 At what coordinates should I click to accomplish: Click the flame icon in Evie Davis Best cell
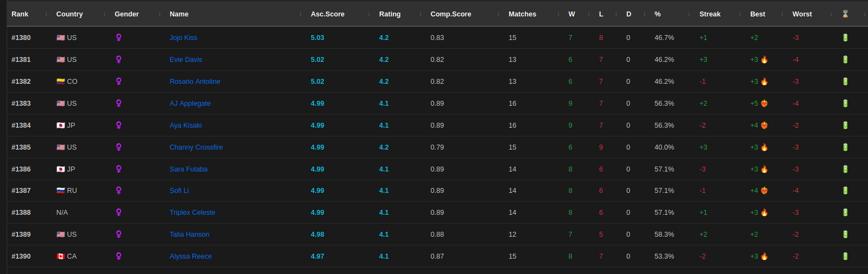click(764, 60)
